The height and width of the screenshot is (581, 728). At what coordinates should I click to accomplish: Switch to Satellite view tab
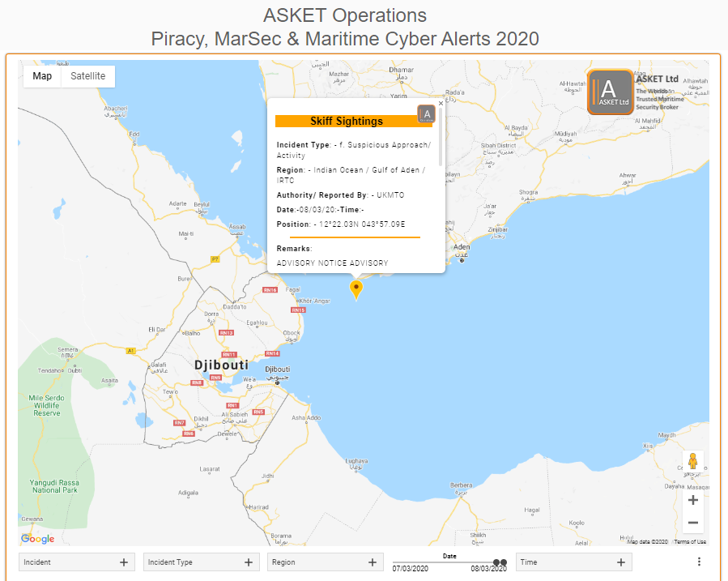87,76
